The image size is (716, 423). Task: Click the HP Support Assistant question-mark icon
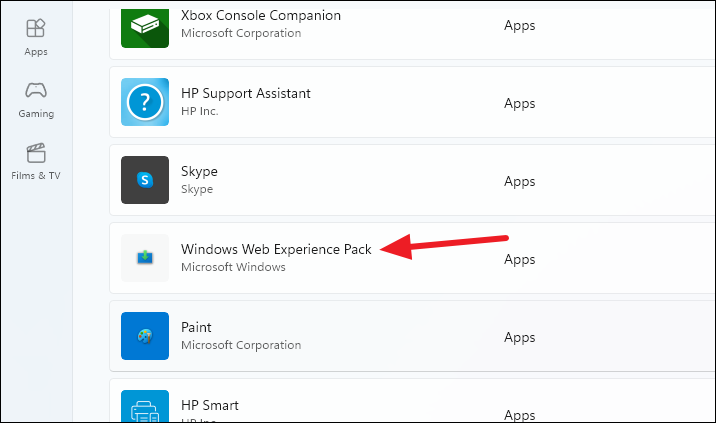click(x=145, y=102)
